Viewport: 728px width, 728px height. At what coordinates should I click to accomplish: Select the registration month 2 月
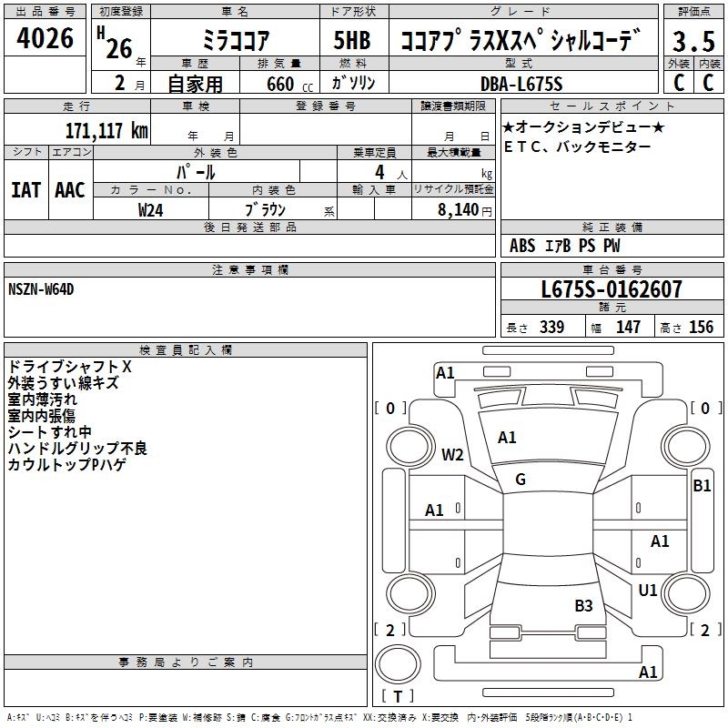pos(130,84)
